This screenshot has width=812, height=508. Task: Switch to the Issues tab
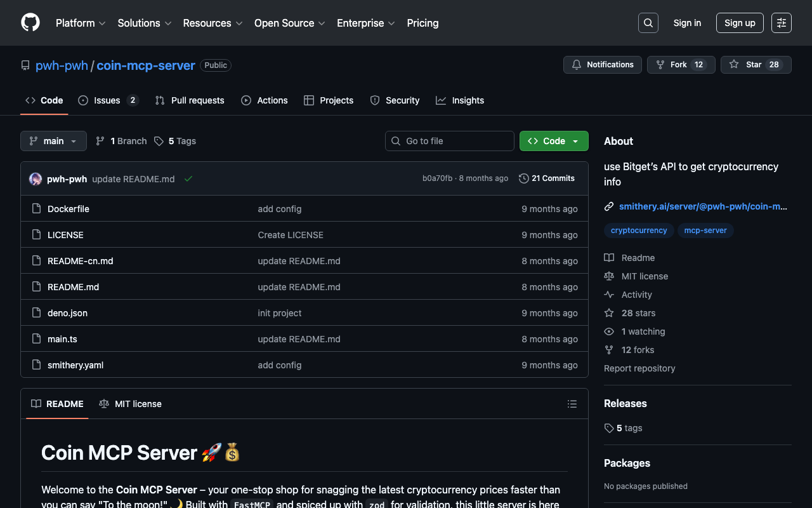coord(108,100)
